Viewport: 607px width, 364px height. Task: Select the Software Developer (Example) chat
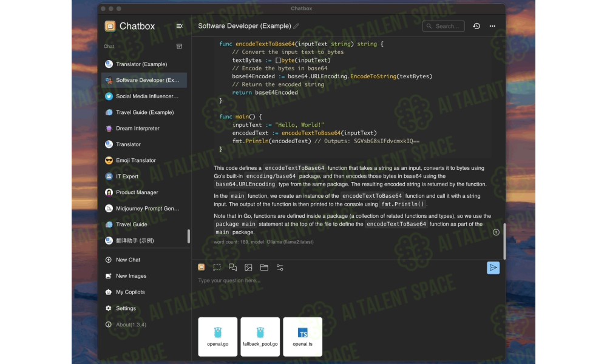[x=144, y=80]
